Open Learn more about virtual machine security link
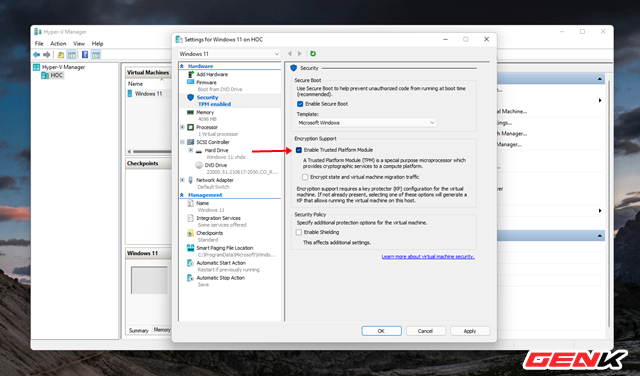 pyautogui.click(x=428, y=256)
